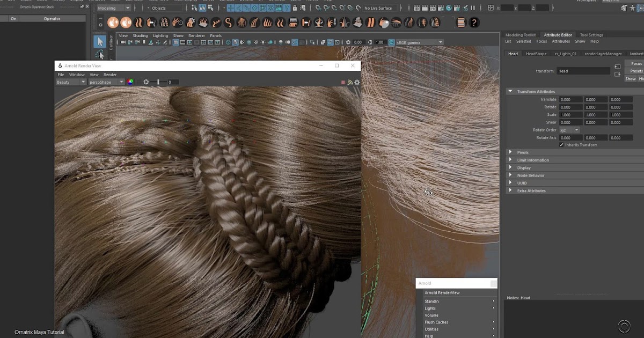This screenshot has height=338, width=644.
Task: Click the Focus button in Attribute Editor
Action: tap(635, 63)
